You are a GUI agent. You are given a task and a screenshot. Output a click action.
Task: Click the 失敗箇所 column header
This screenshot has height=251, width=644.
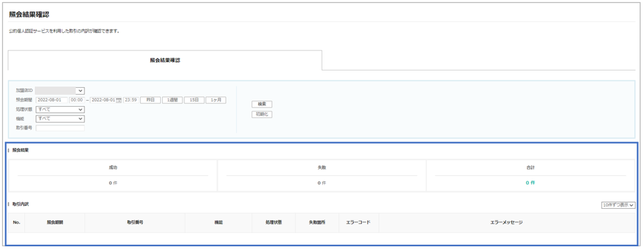(x=317, y=222)
